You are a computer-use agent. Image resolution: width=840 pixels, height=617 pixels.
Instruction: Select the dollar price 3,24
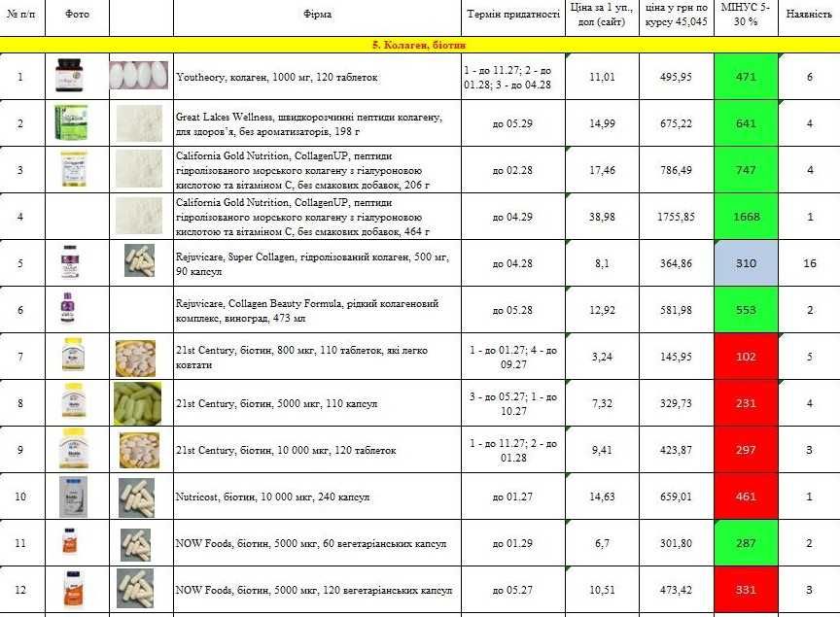point(602,357)
